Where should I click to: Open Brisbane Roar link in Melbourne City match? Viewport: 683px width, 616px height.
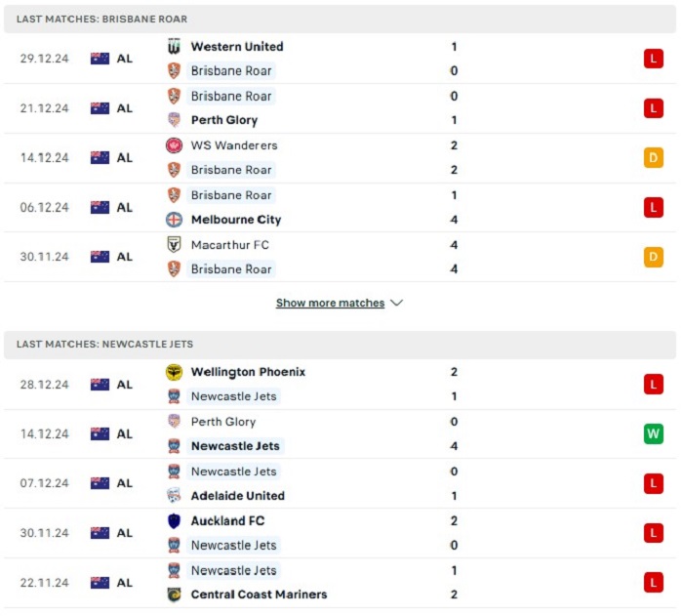coord(231,195)
